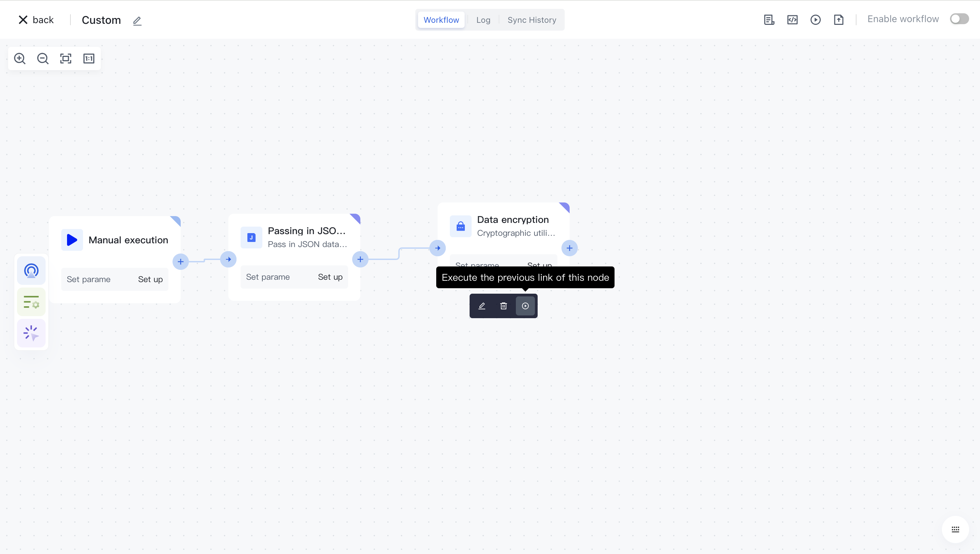Execute previous link play icon in node toolbar
980x554 pixels.
point(525,306)
